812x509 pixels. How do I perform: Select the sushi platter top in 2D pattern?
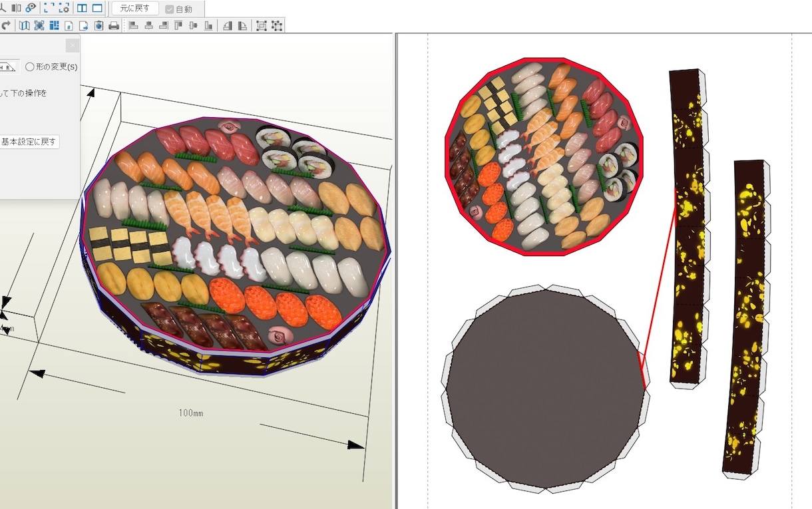(544, 156)
